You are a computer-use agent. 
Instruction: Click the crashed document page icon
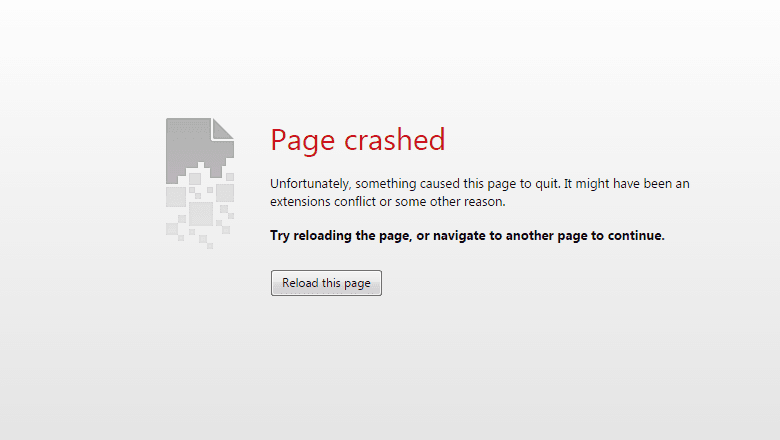[x=200, y=183]
